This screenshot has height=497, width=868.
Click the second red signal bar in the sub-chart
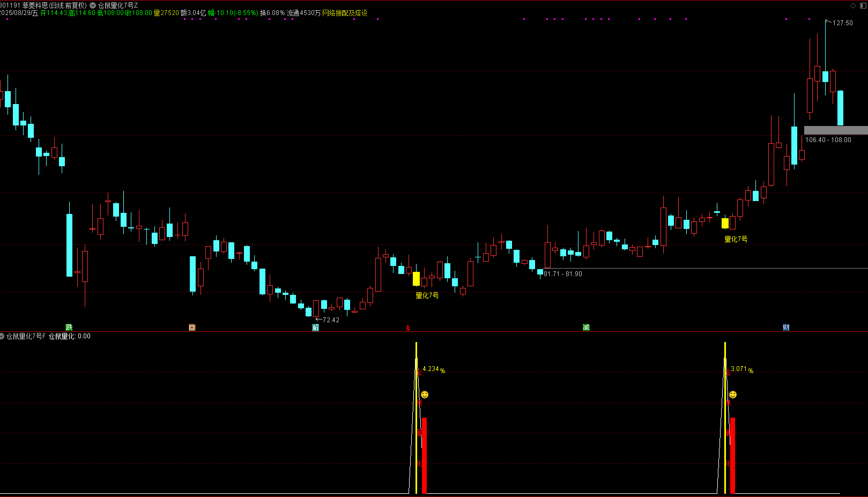point(732,456)
